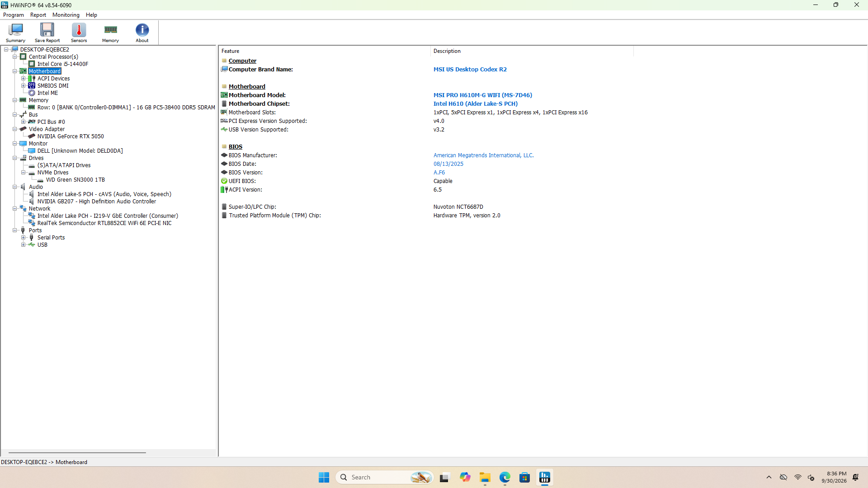Click the PCI Bus #0 icon

click(x=32, y=122)
